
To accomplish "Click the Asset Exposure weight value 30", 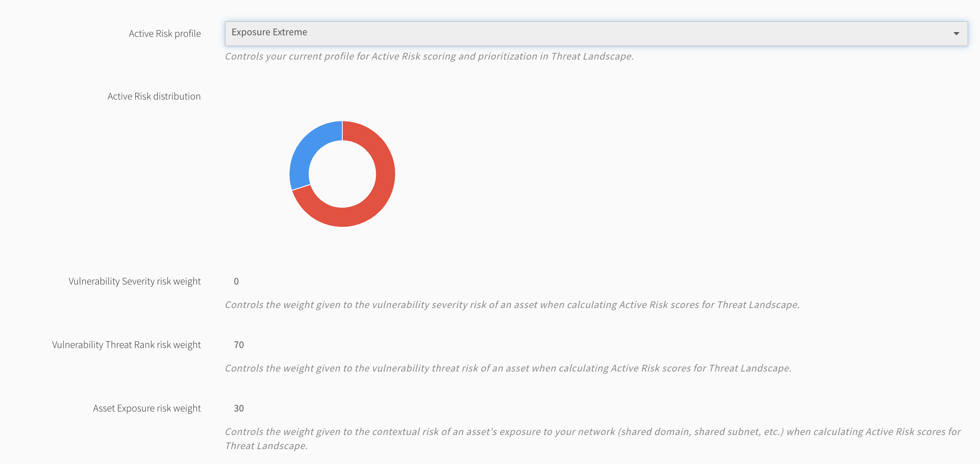I will point(239,408).
